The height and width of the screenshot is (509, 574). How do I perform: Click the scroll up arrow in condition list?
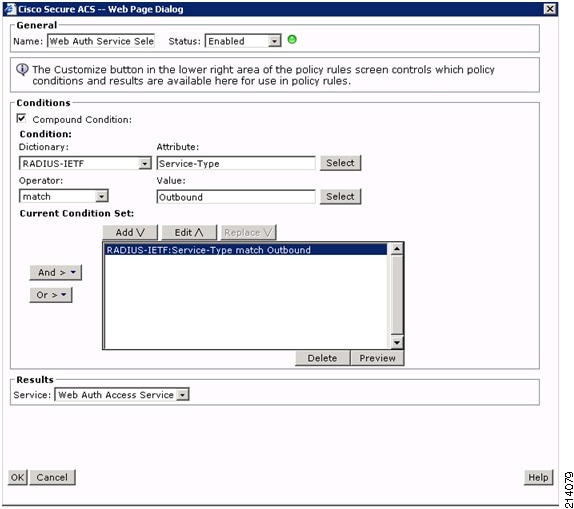tap(397, 249)
